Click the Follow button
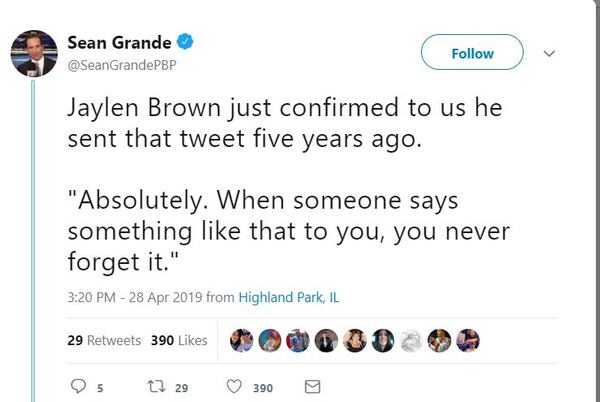Image resolution: width=600 pixels, height=402 pixels. pos(472,53)
